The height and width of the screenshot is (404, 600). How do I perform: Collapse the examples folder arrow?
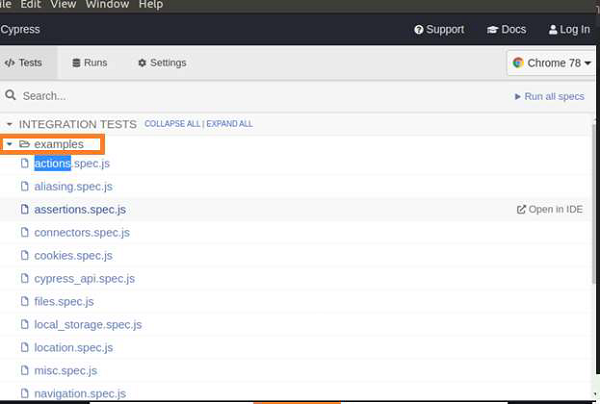click(x=10, y=144)
